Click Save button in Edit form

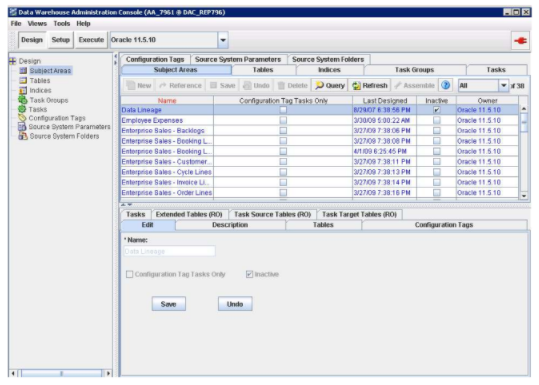[168, 304]
